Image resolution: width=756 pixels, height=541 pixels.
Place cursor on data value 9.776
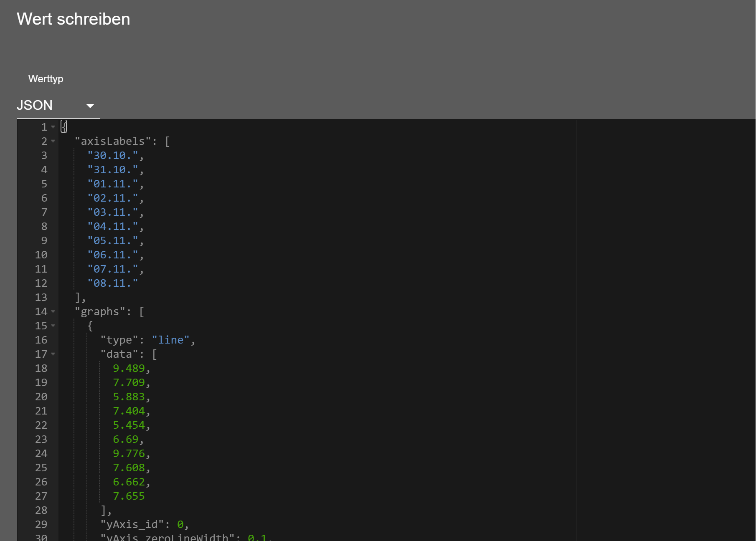coord(129,454)
